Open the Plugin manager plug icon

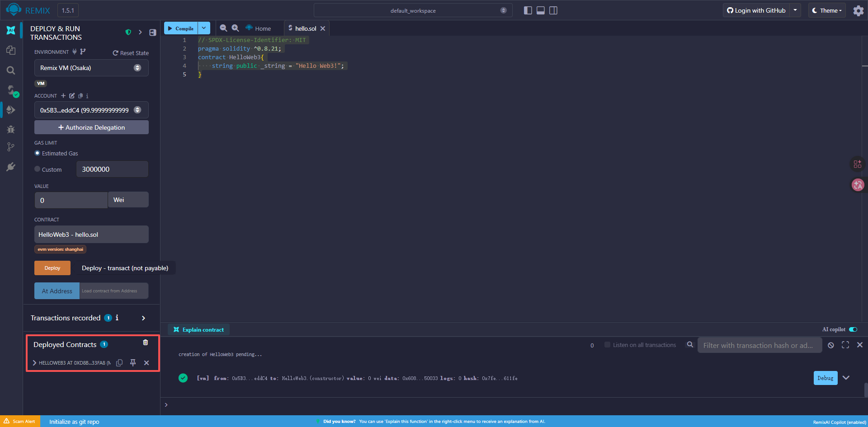point(11,167)
